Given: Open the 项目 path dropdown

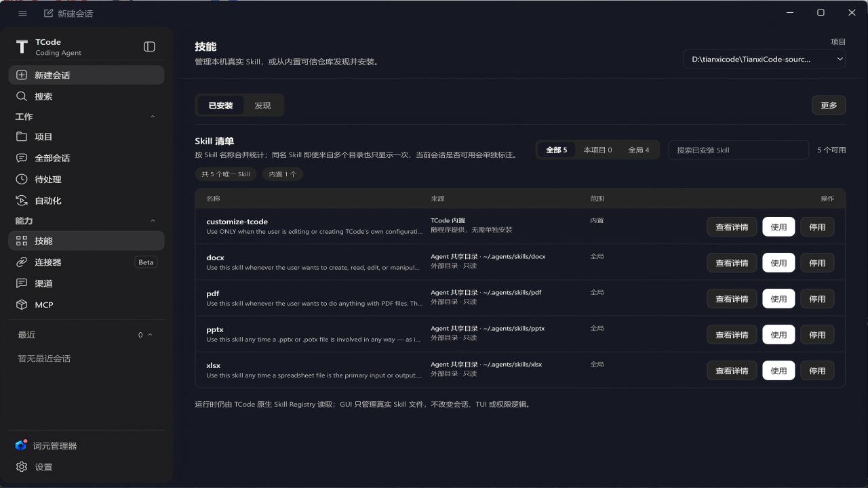Looking at the screenshot, I should tap(764, 59).
